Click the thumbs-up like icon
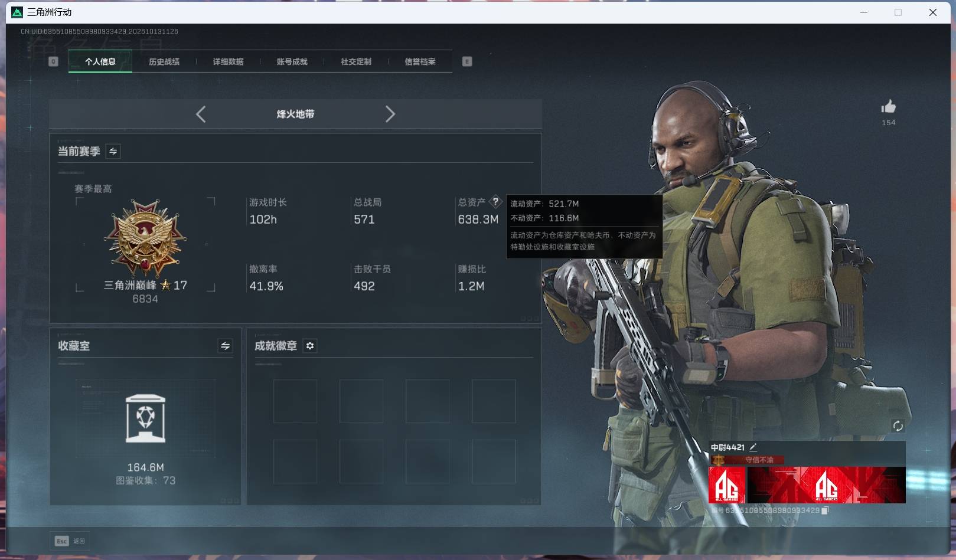Viewport: 956px width, 560px height. (x=888, y=107)
